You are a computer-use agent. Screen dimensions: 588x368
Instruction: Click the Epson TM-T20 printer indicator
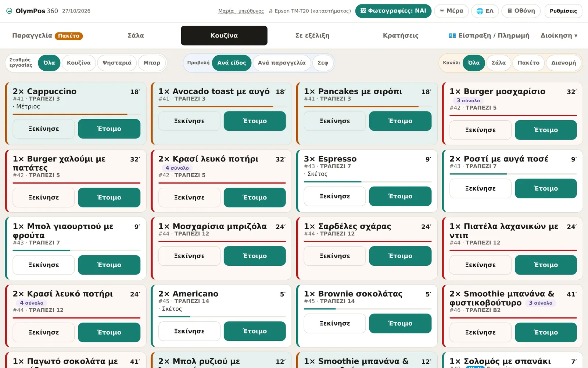click(x=310, y=11)
